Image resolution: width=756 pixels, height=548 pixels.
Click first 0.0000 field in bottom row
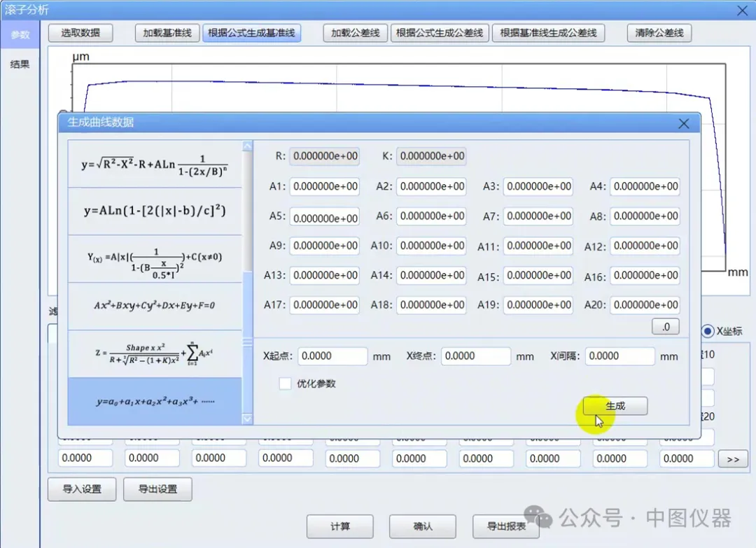point(85,458)
